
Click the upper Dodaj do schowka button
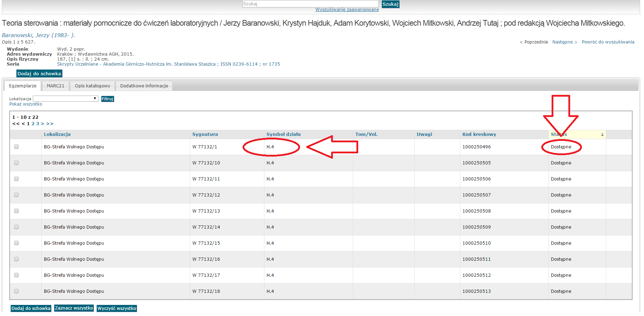tap(39, 73)
